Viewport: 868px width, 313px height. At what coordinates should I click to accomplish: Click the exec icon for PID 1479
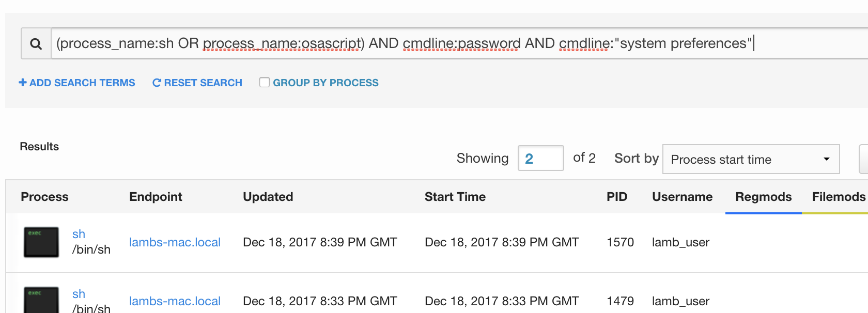(x=41, y=301)
